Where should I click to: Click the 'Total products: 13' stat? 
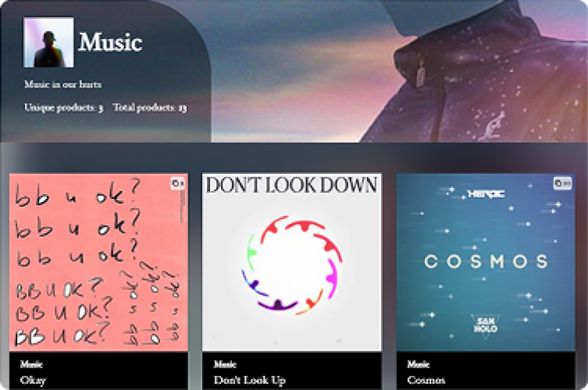(x=150, y=108)
